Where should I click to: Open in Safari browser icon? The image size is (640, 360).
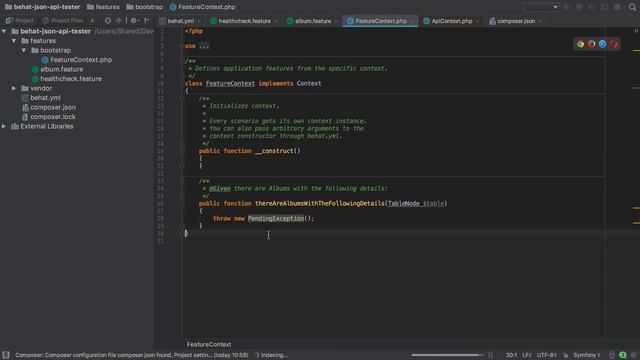(602, 44)
